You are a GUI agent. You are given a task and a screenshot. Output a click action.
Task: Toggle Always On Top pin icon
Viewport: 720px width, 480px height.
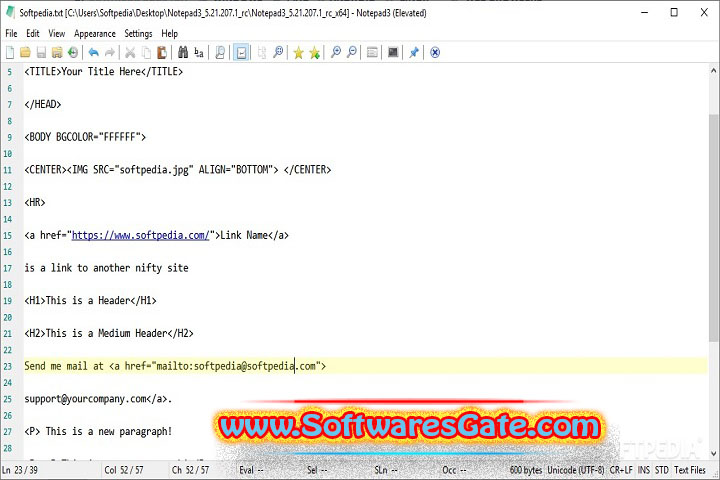tap(413, 52)
